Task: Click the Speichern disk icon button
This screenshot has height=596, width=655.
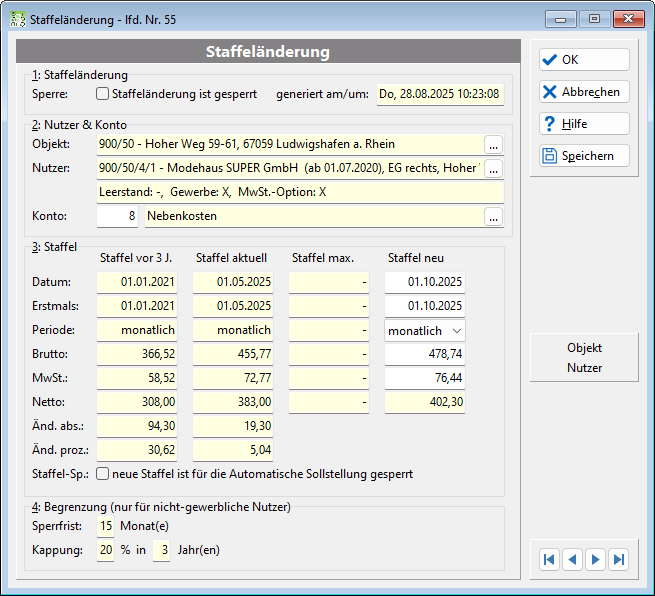Action: tap(584, 156)
